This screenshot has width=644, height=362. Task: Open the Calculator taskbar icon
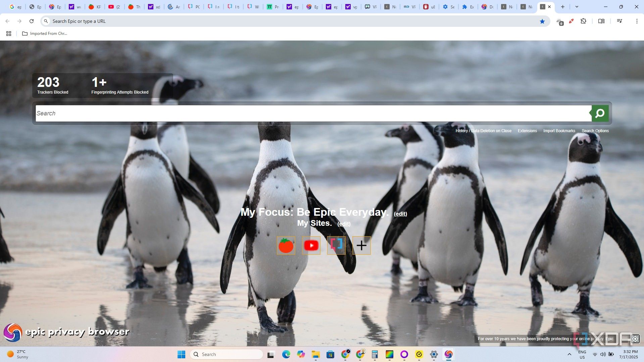pyautogui.click(x=375, y=354)
